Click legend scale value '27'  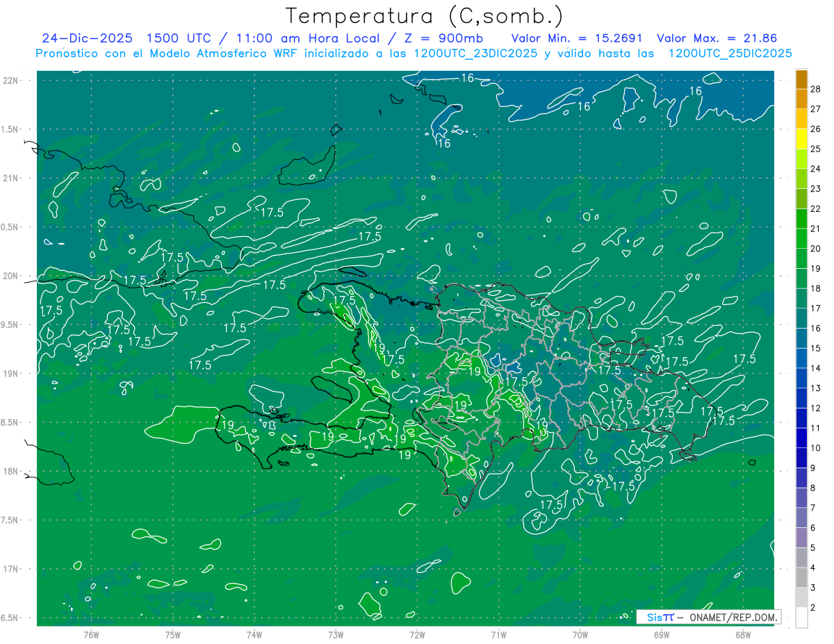tap(816, 108)
